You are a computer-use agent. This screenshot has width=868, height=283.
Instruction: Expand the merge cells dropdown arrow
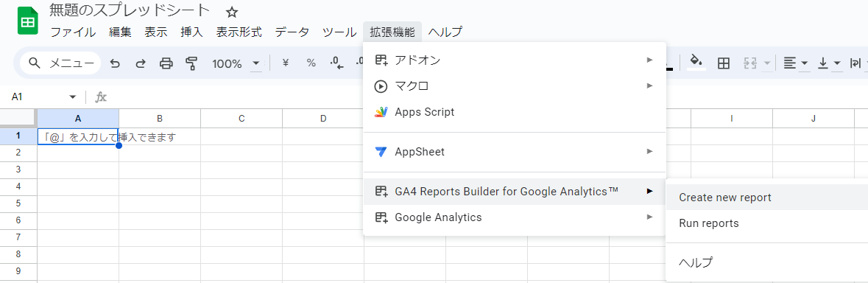click(x=767, y=63)
